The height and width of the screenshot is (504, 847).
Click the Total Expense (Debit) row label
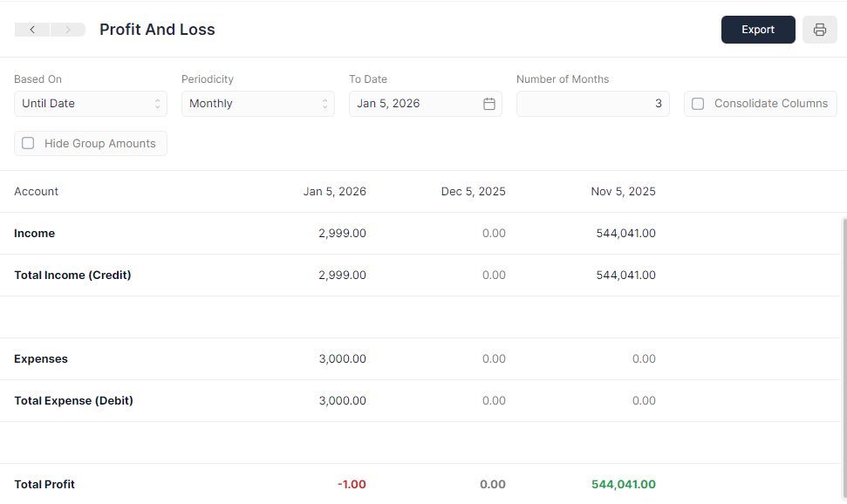(73, 400)
